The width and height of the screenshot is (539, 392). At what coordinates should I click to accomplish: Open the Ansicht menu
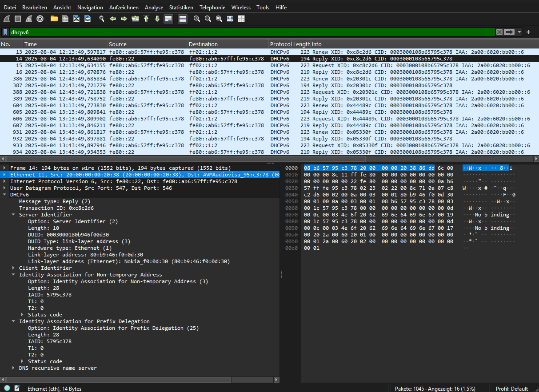pos(62,8)
